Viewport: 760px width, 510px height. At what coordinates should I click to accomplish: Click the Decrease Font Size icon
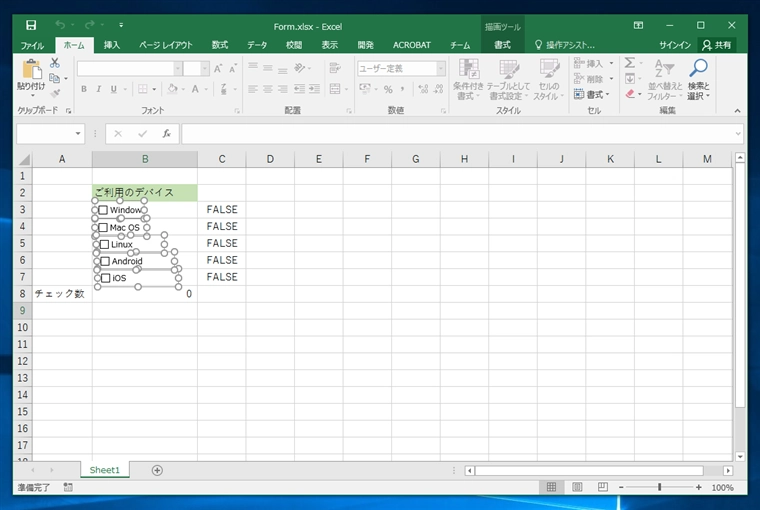pyautogui.click(x=233, y=68)
